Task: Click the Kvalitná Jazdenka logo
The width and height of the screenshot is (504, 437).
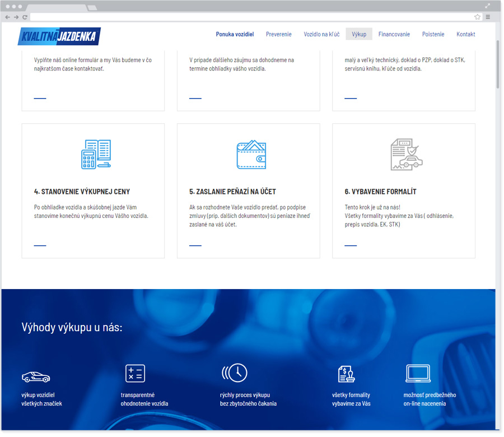Action: point(59,36)
